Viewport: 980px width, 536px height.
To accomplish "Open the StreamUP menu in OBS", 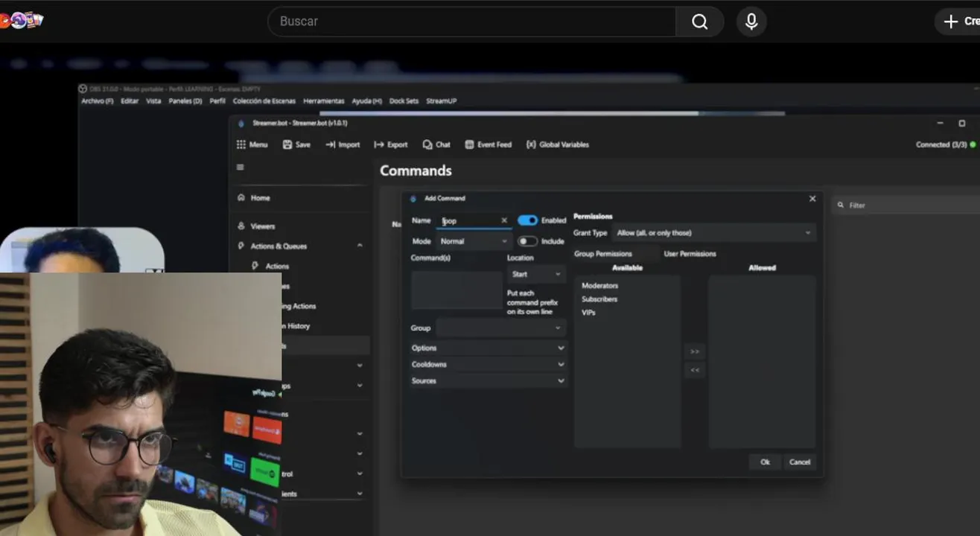I will [x=442, y=101].
